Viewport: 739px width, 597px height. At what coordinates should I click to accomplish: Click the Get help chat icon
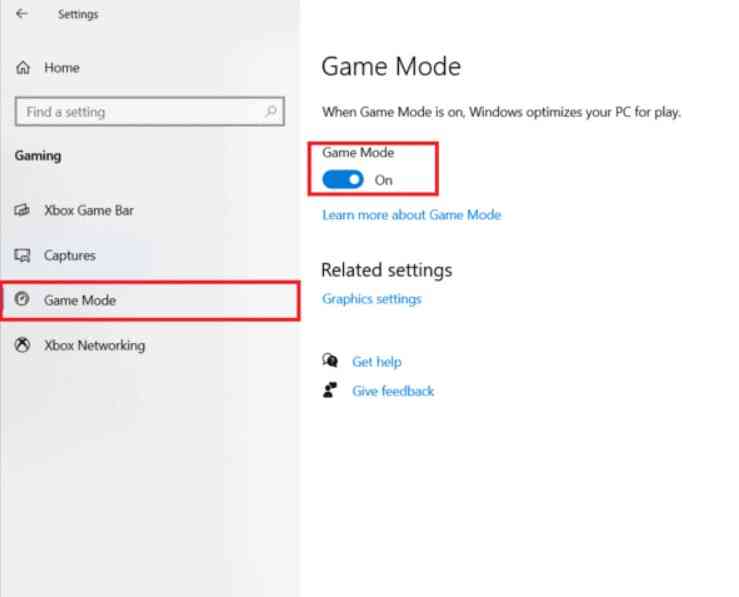[x=330, y=361]
